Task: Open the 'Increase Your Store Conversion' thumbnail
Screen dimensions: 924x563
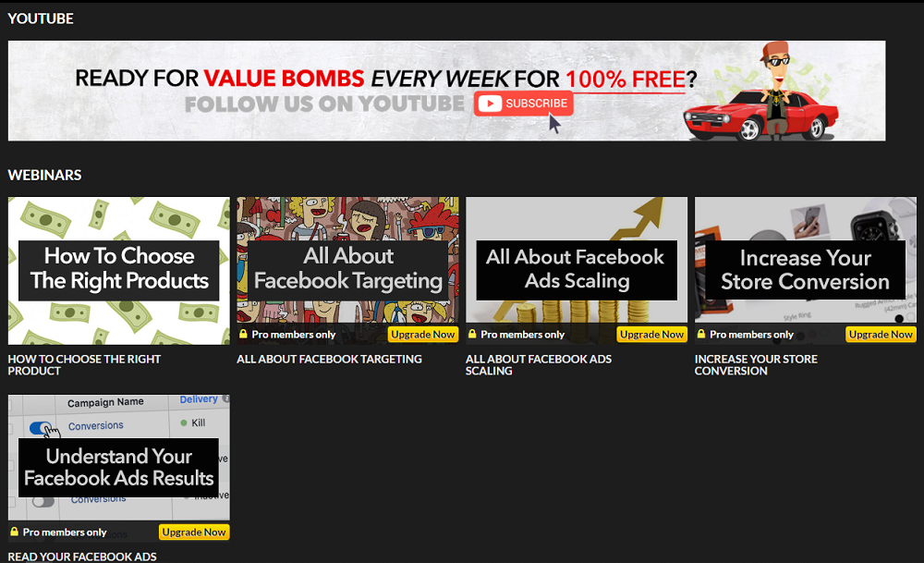Action: 805,269
